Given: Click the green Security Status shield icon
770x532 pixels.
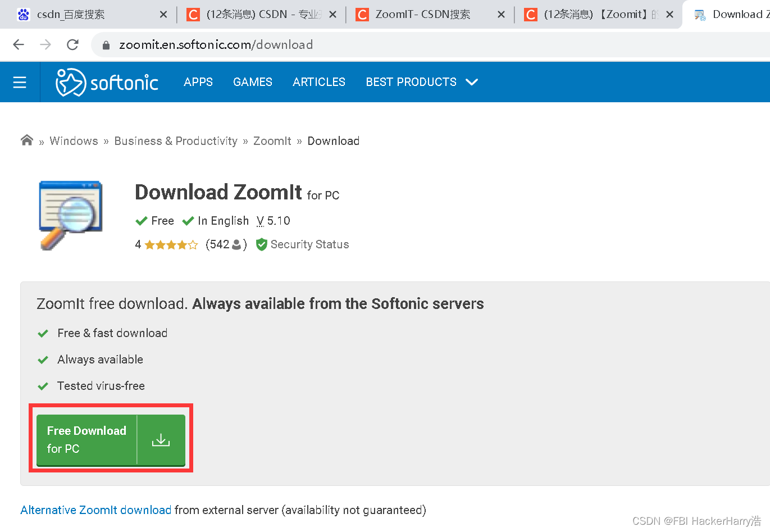Looking at the screenshot, I should tap(261, 244).
